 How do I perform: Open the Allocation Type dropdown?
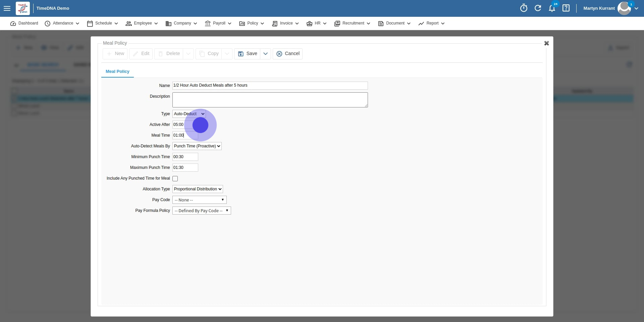[198, 189]
